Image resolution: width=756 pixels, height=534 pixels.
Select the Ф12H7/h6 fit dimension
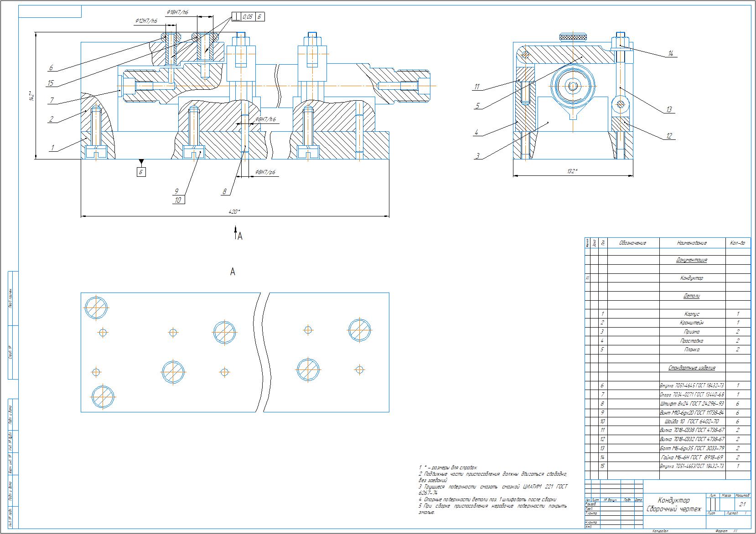point(146,21)
